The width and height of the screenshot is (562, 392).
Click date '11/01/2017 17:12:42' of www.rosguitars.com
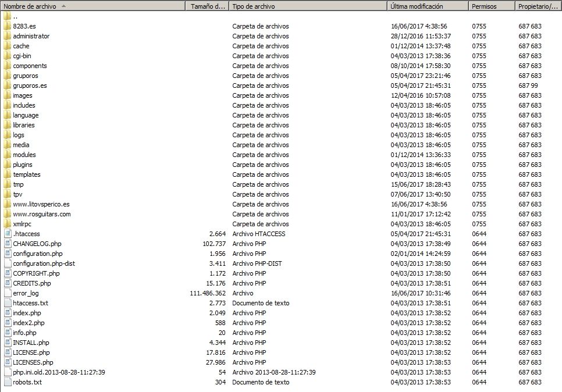[x=421, y=214]
